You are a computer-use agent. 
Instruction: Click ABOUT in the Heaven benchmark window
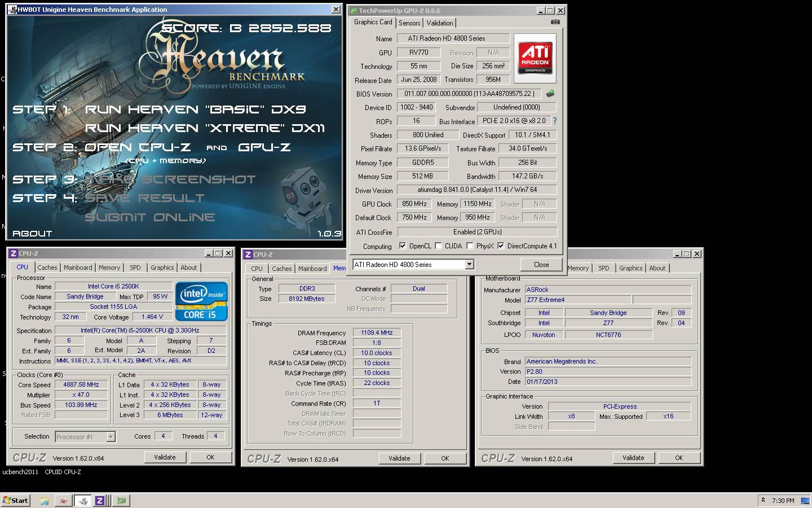tap(32, 233)
